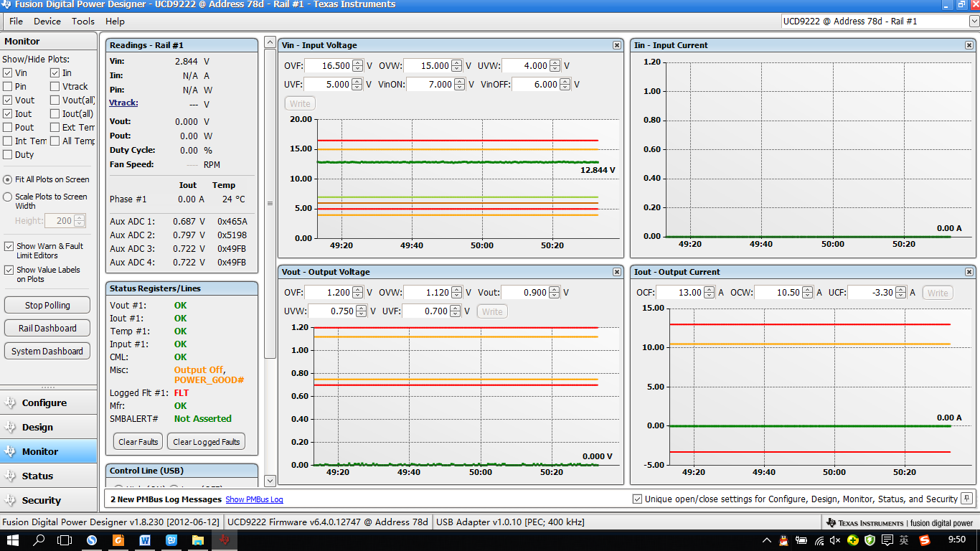Open Task View on the taskbar

pyautogui.click(x=65, y=540)
